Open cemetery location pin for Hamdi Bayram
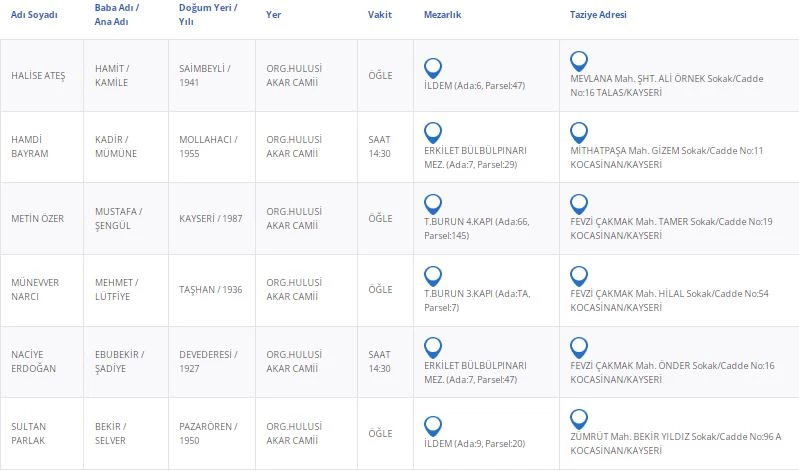 point(433,132)
